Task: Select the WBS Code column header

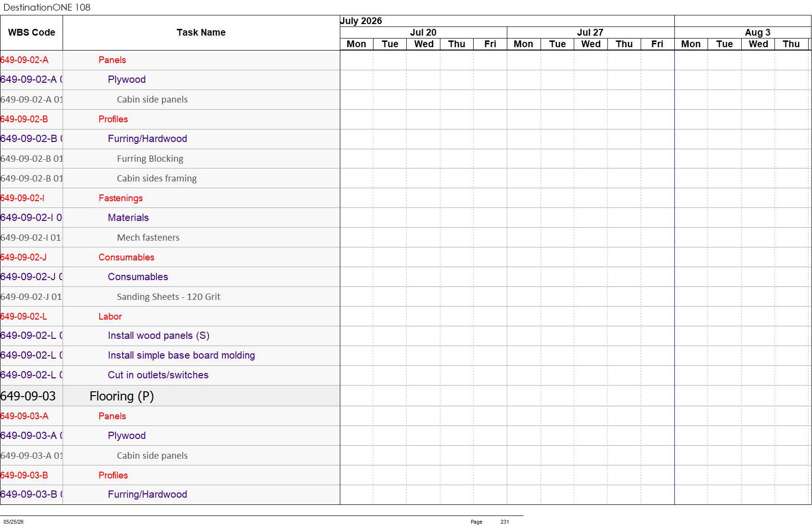Action: [31, 33]
